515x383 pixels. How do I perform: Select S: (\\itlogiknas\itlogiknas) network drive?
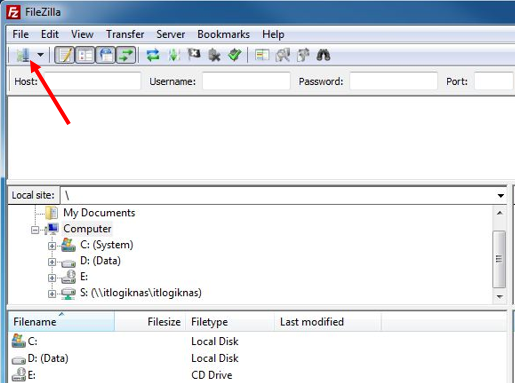coord(141,293)
